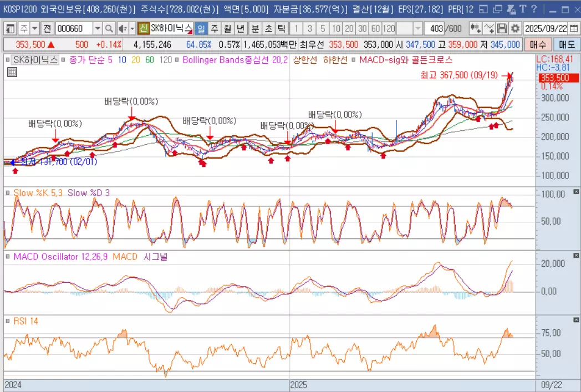The height and width of the screenshot is (392, 581).
Task: Select interval 120 button
Action: pos(389,28)
